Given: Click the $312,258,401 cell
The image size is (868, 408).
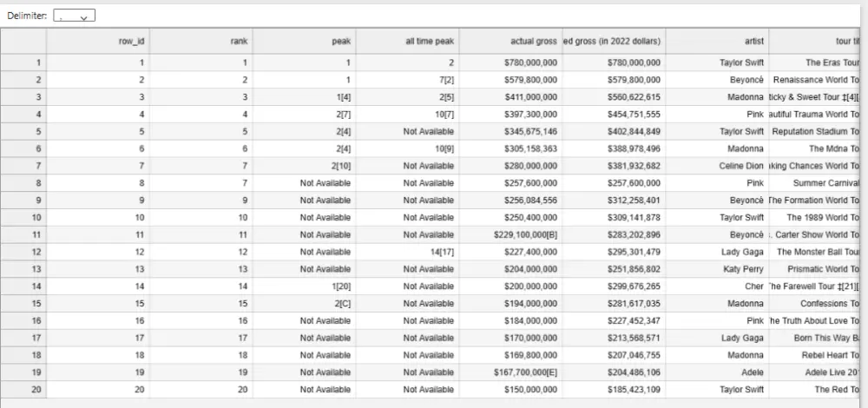Looking at the screenshot, I should tap(614, 200).
